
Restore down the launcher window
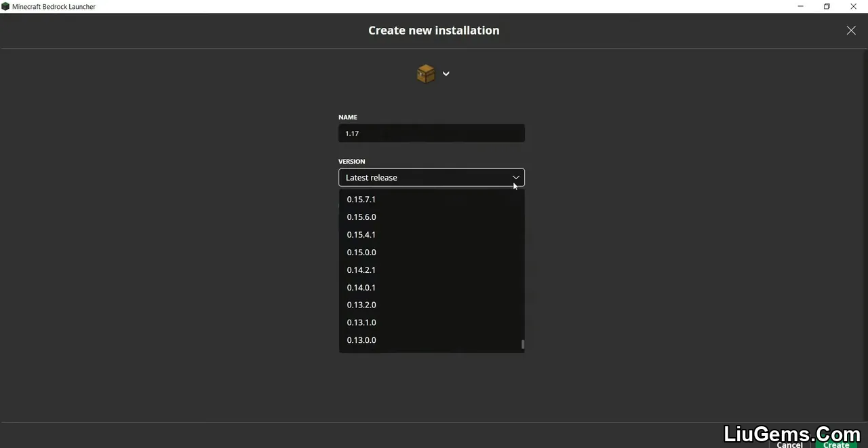827,6
